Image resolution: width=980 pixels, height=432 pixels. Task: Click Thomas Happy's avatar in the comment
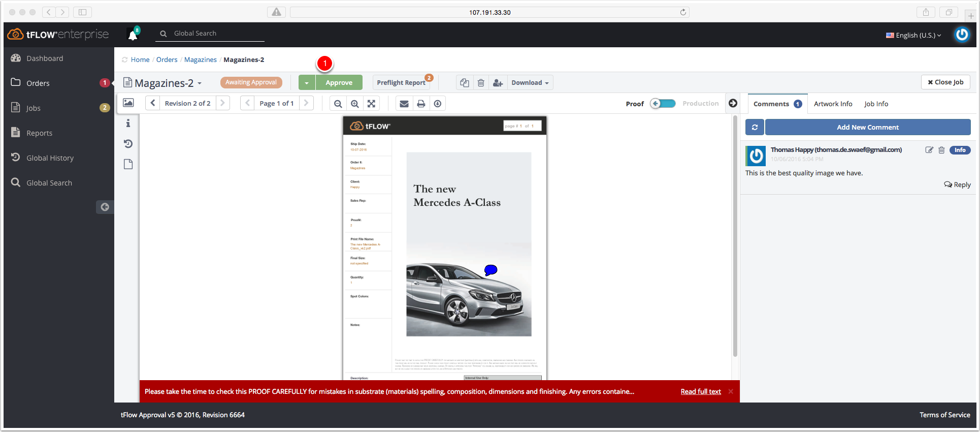point(756,156)
